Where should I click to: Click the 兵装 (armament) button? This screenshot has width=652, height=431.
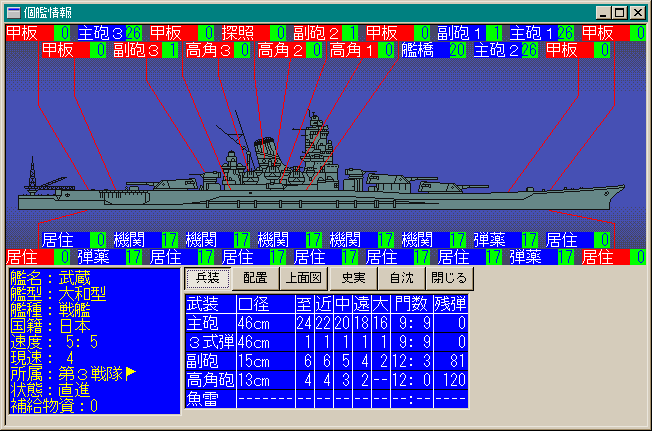(208, 277)
